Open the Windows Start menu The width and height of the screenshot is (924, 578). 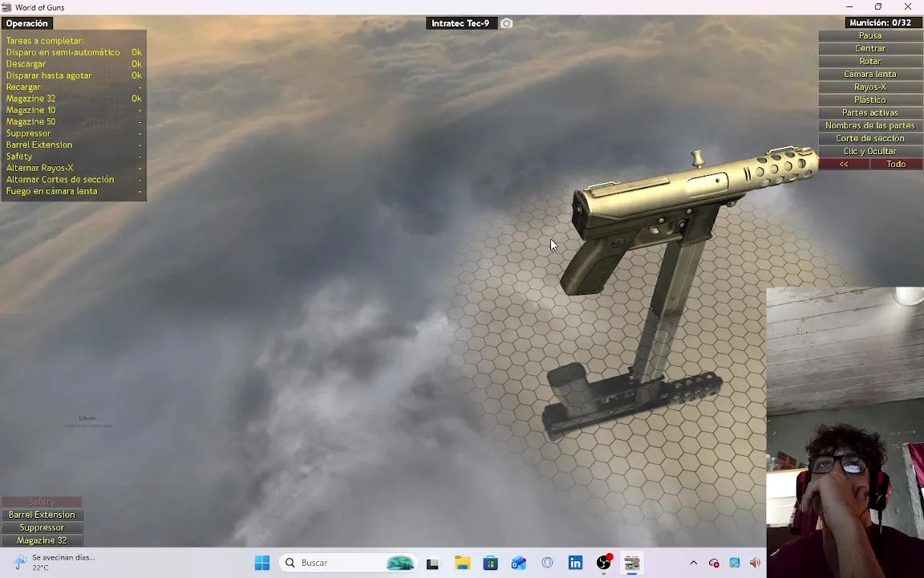(261, 563)
